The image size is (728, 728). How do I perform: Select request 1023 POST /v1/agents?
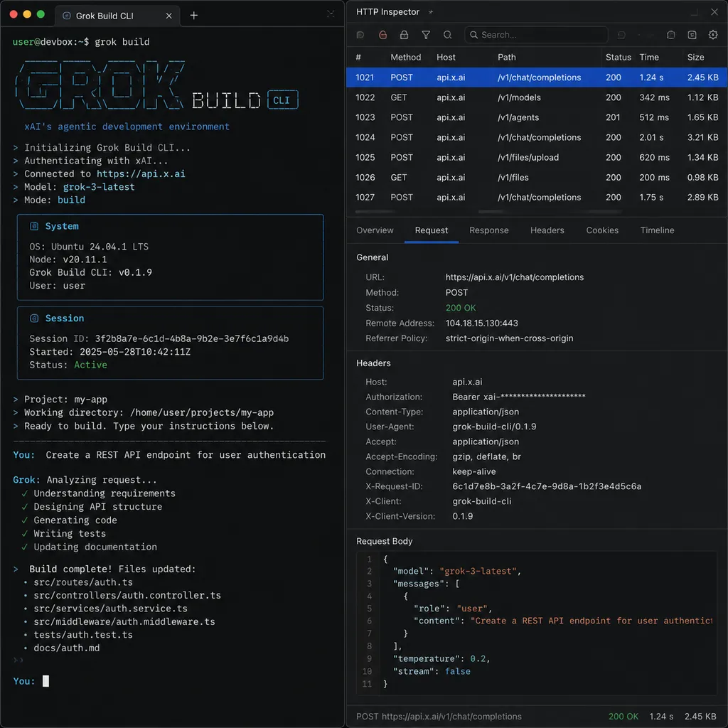536,117
